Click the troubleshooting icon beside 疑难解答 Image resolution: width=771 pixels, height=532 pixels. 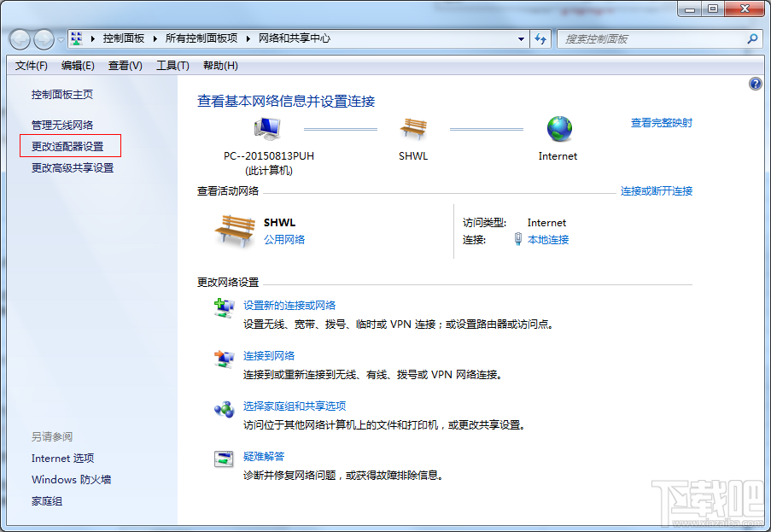225,459
